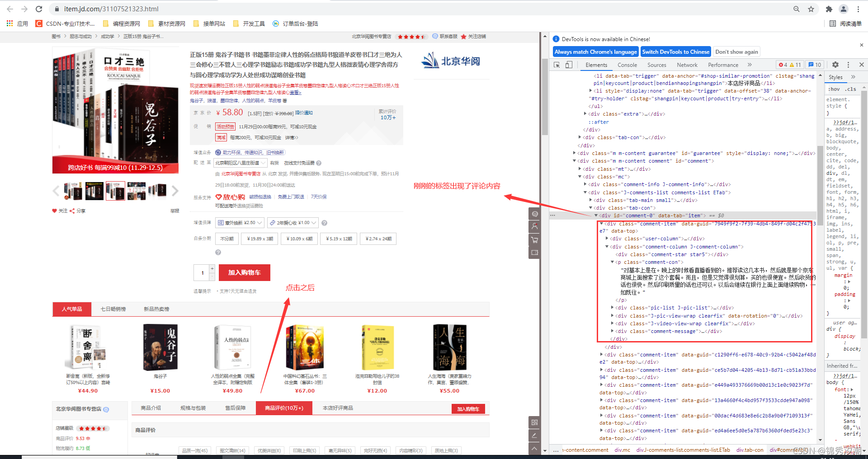
Task: Show more DevTools tabs chevron
Action: point(750,65)
